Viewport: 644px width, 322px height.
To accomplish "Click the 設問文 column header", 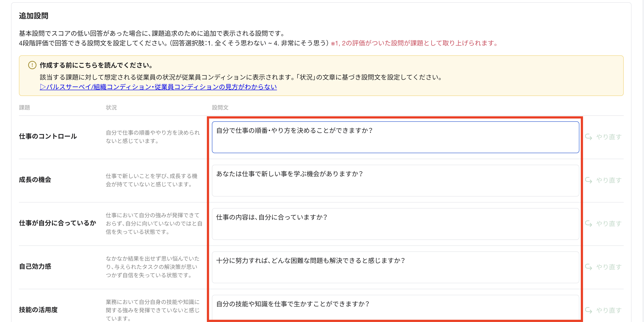I will [x=220, y=108].
